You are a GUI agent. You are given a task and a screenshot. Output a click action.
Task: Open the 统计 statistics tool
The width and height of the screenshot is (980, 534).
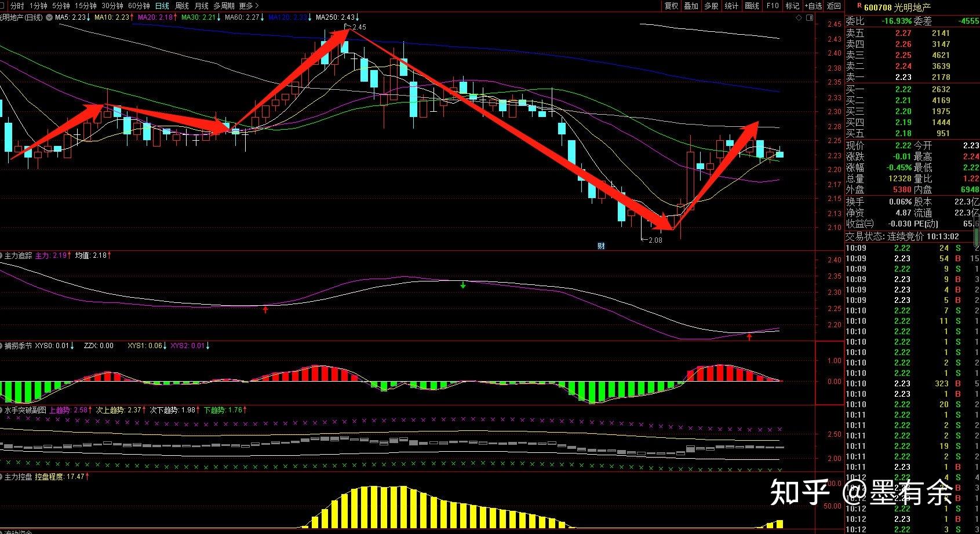point(732,6)
